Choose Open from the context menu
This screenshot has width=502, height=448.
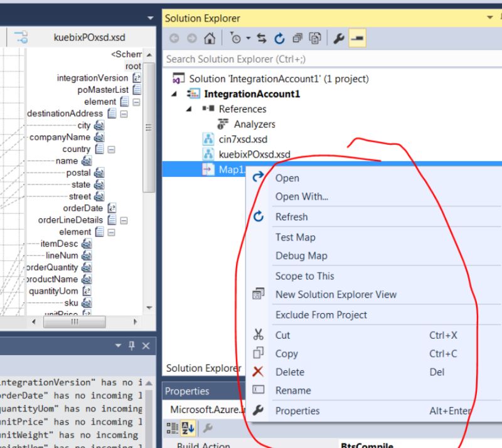(x=287, y=178)
